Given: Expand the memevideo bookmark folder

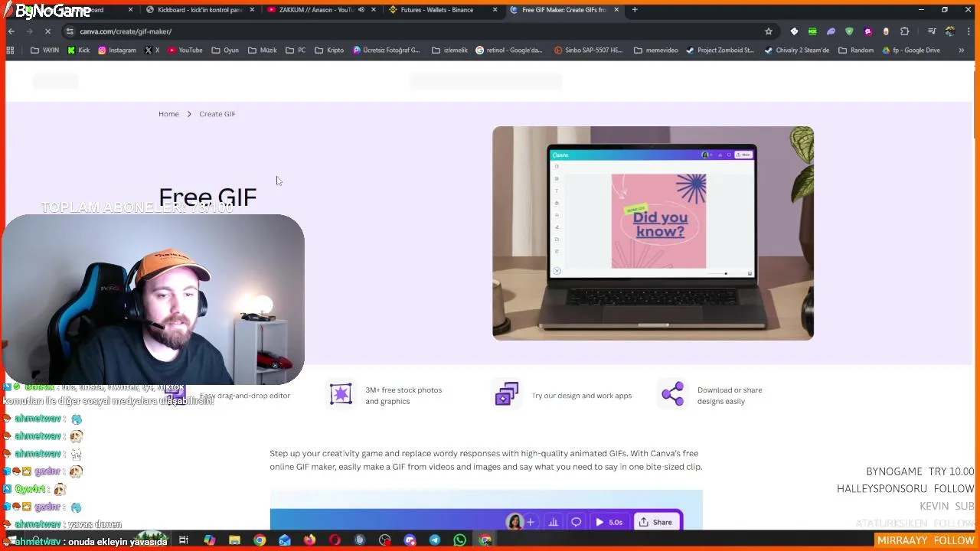Looking at the screenshot, I should (x=655, y=51).
